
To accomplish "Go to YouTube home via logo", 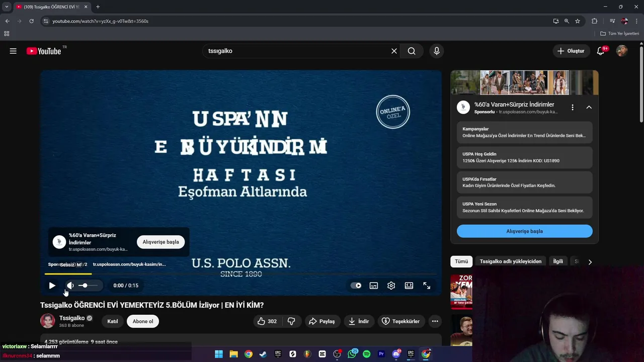I will point(44,51).
